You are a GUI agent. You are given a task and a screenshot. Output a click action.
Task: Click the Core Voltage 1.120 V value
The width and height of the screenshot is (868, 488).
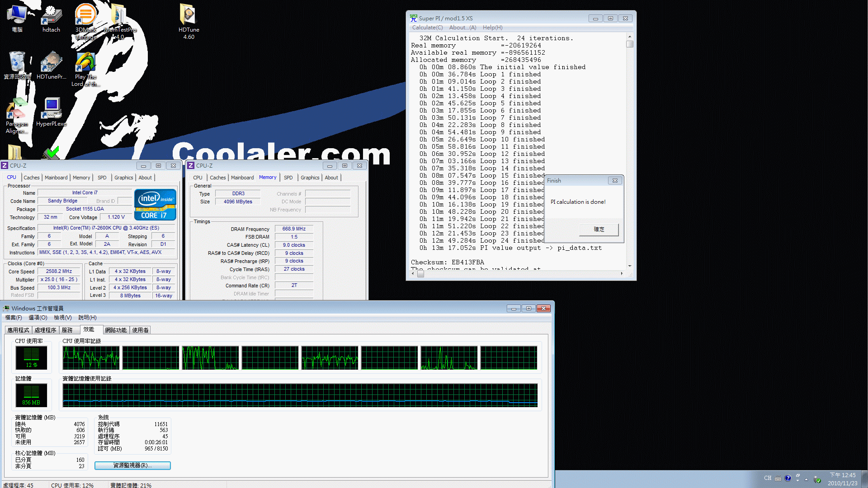point(116,217)
